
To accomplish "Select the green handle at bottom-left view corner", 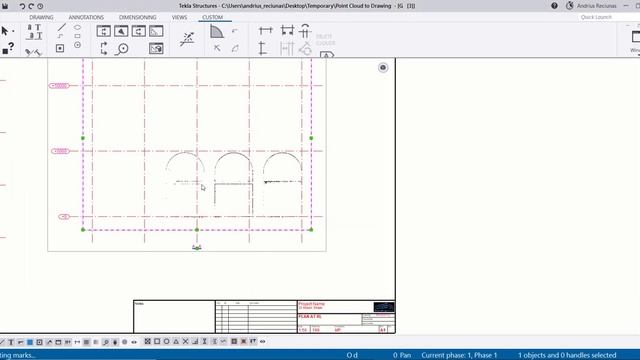I will coord(83,230).
